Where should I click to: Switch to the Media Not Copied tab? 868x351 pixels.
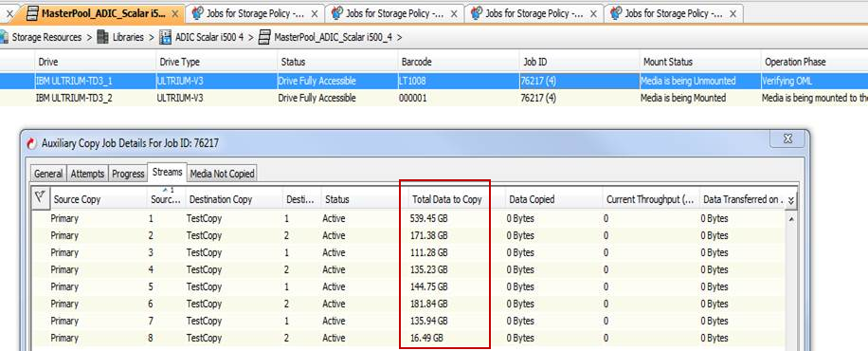222,174
